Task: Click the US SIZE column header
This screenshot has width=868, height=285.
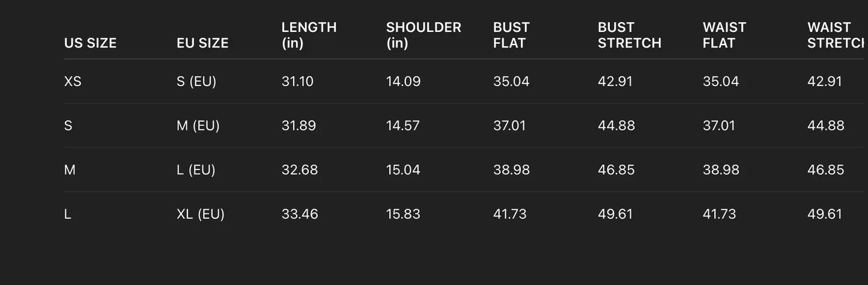Action: (90, 43)
